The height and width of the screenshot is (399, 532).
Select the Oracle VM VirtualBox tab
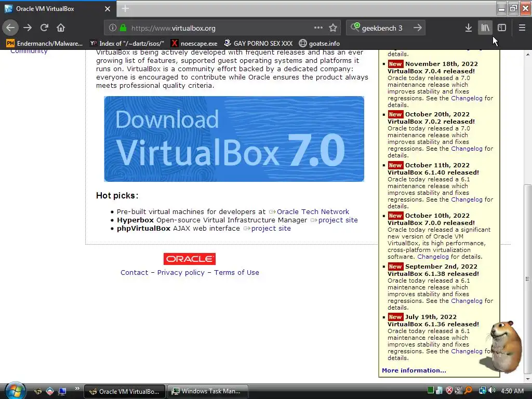click(x=58, y=9)
